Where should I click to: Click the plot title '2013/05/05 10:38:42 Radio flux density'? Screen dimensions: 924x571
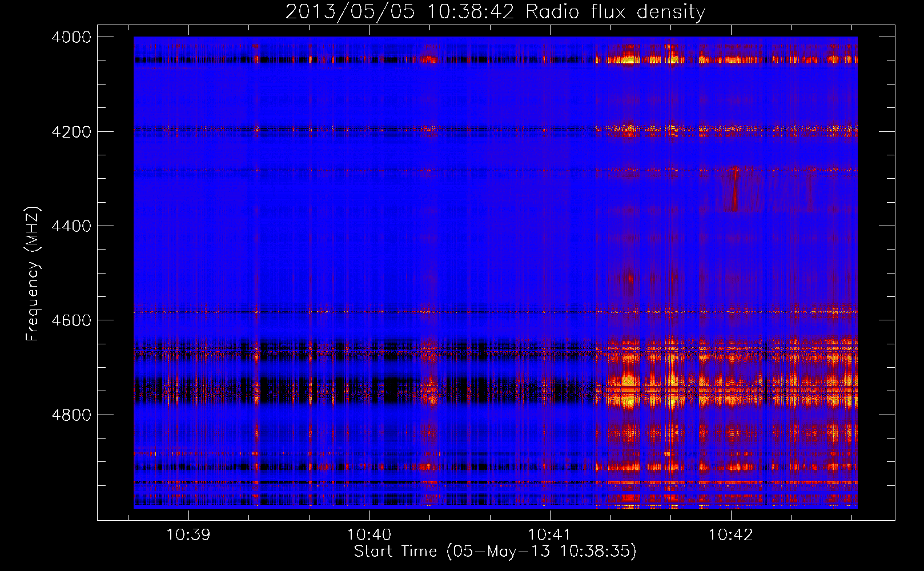click(495, 12)
